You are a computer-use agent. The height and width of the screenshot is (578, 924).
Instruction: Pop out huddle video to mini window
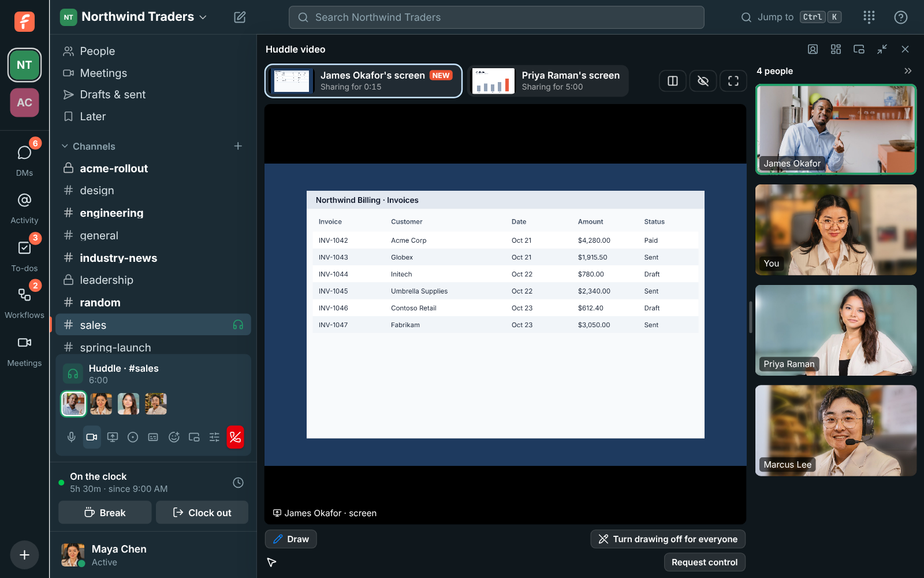859,50
